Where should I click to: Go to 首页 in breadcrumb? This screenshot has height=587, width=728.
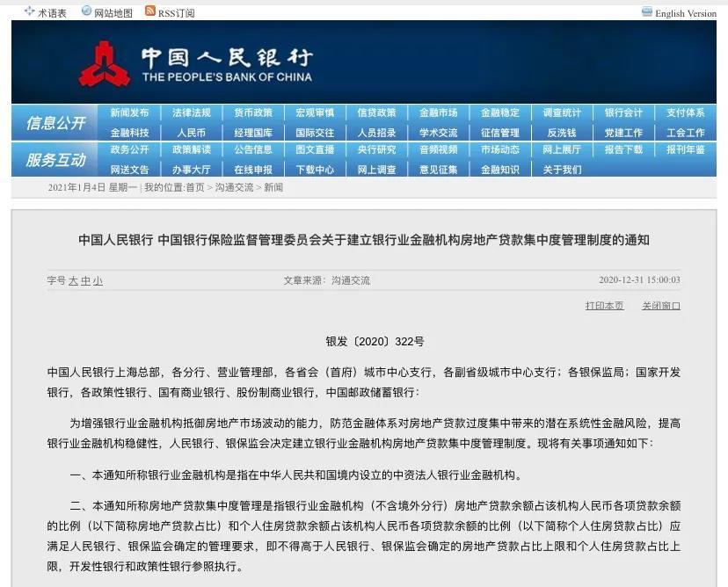point(194,187)
